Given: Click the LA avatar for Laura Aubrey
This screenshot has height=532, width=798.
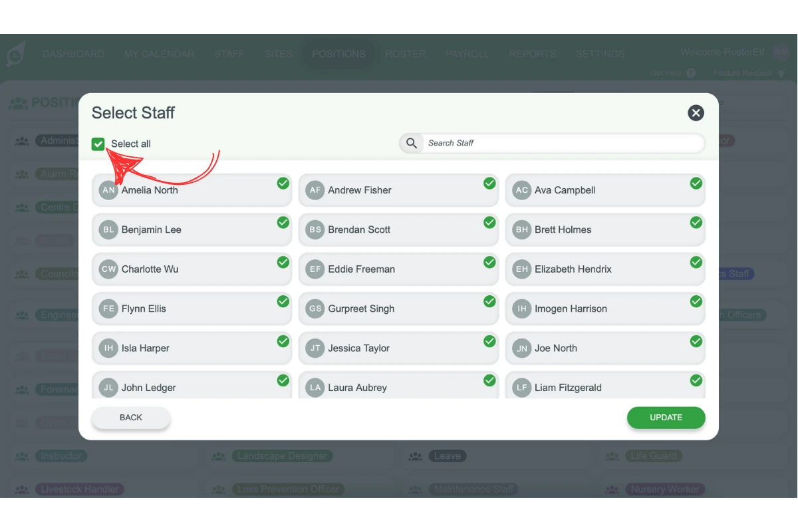Looking at the screenshot, I should [x=315, y=388].
